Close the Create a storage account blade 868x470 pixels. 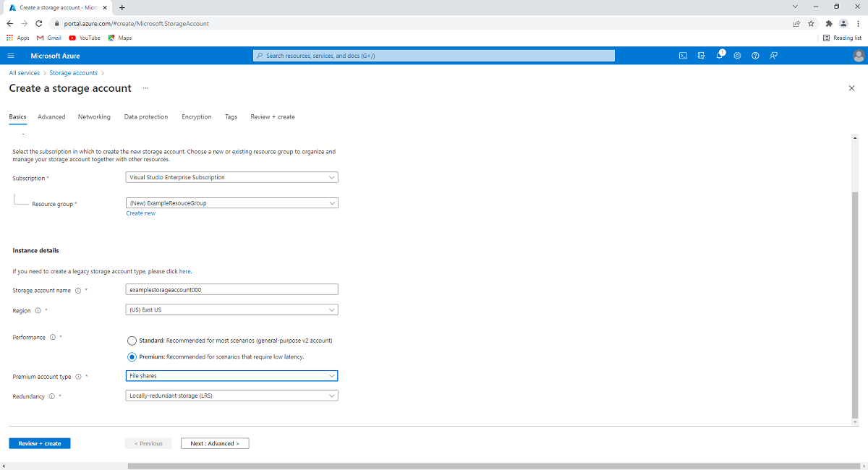point(851,87)
